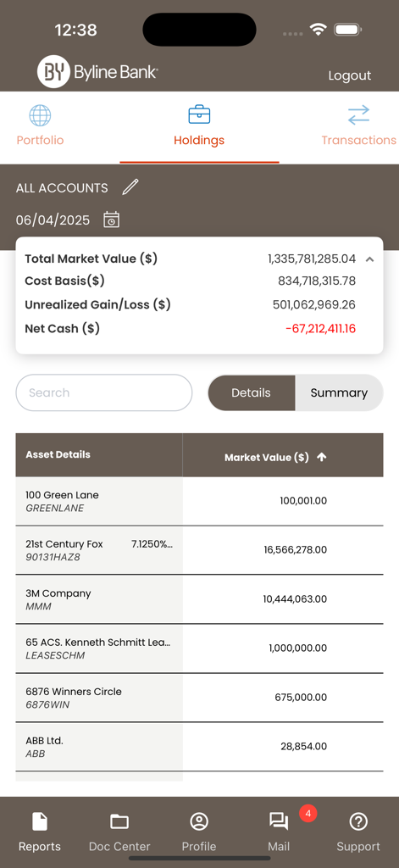Tap the battery status icon

[x=347, y=30]
